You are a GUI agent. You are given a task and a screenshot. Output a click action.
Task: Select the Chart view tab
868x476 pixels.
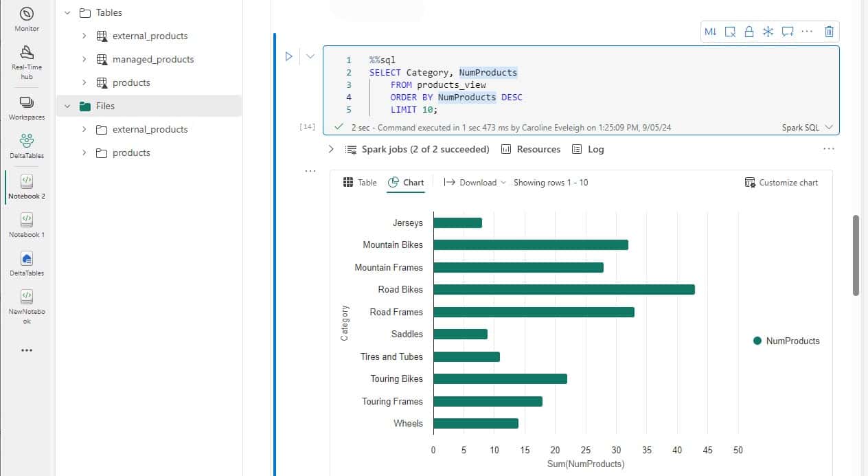[406, 183]
